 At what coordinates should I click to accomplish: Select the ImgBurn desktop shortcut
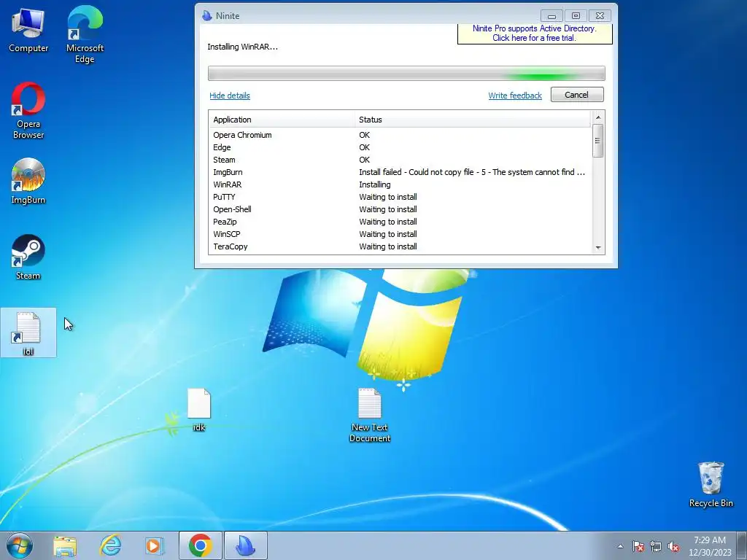click(28, 181)
